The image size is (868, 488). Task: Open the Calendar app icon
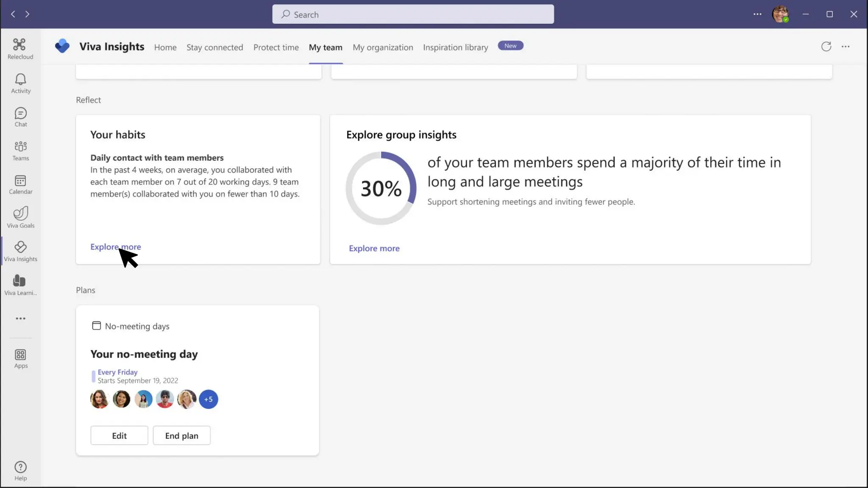(20, 184)
